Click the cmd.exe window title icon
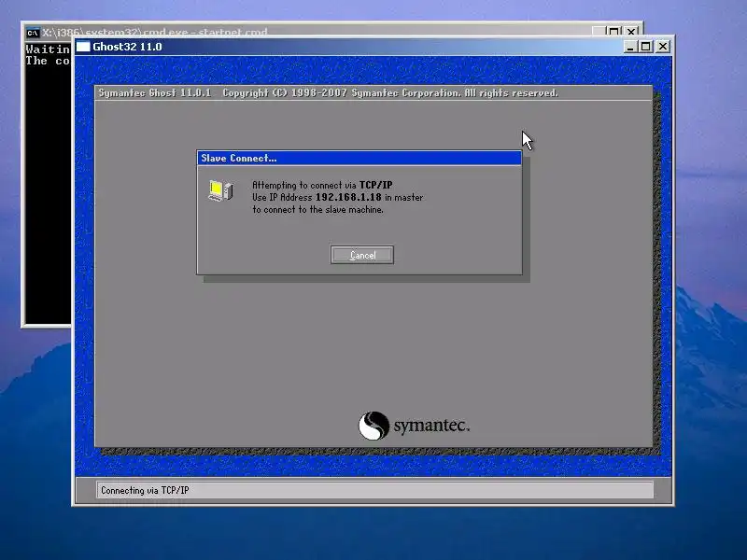Viewport: 747px width, 560px height. [33, 33]
